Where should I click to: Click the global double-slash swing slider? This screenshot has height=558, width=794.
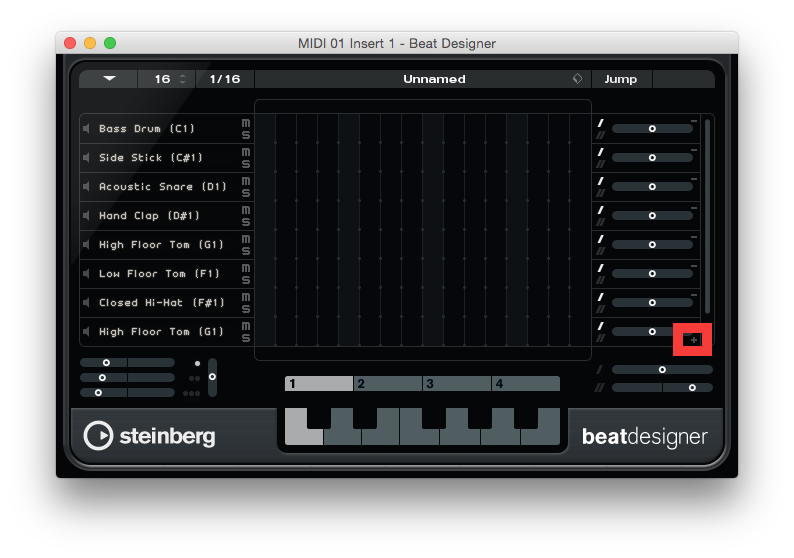(662, 387)
